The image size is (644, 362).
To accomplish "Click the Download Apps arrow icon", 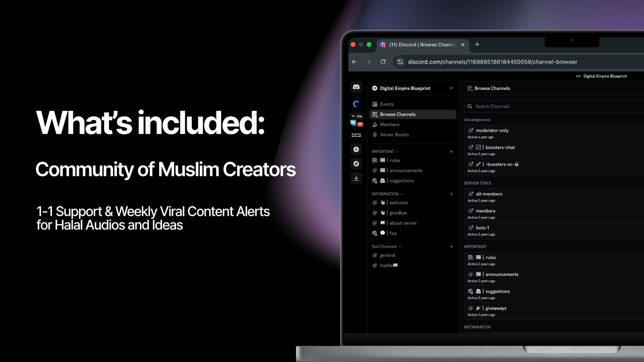I will tap(356, 178).
